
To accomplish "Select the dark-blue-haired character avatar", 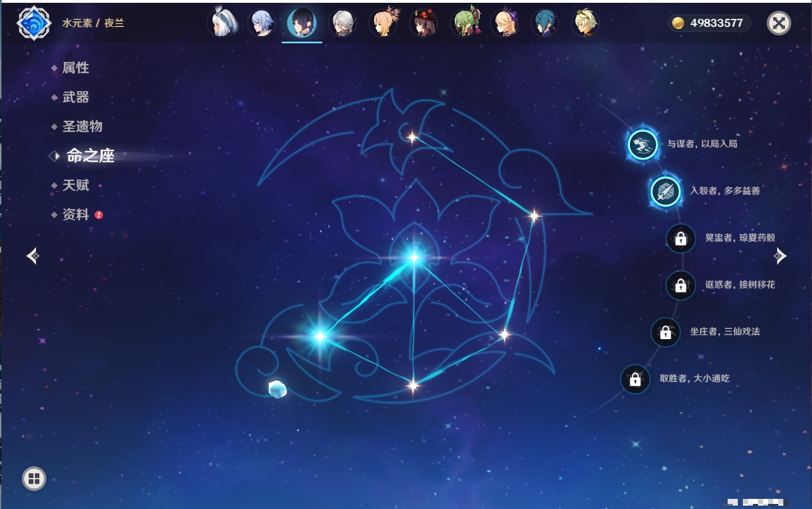I will tap(545, 23).
